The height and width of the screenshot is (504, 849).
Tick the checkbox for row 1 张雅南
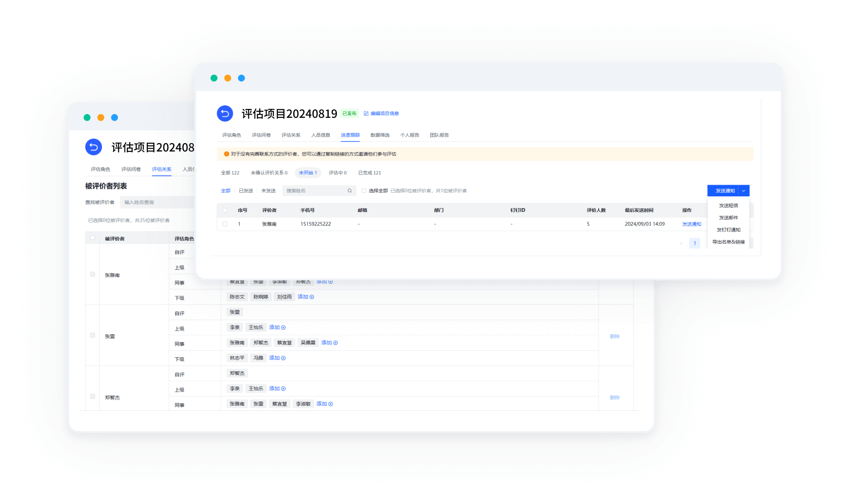pos(225,224)
